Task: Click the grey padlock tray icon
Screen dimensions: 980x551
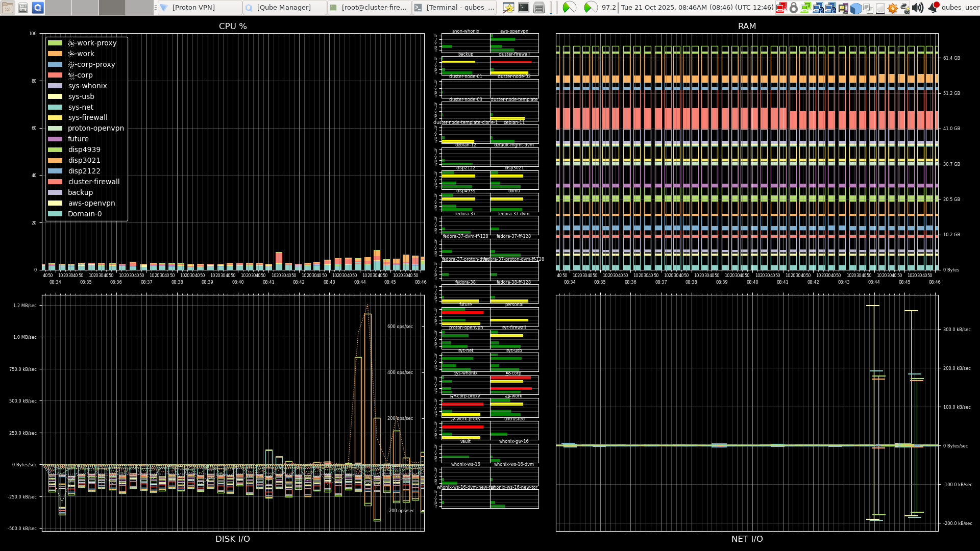Action: coord(793,8)
